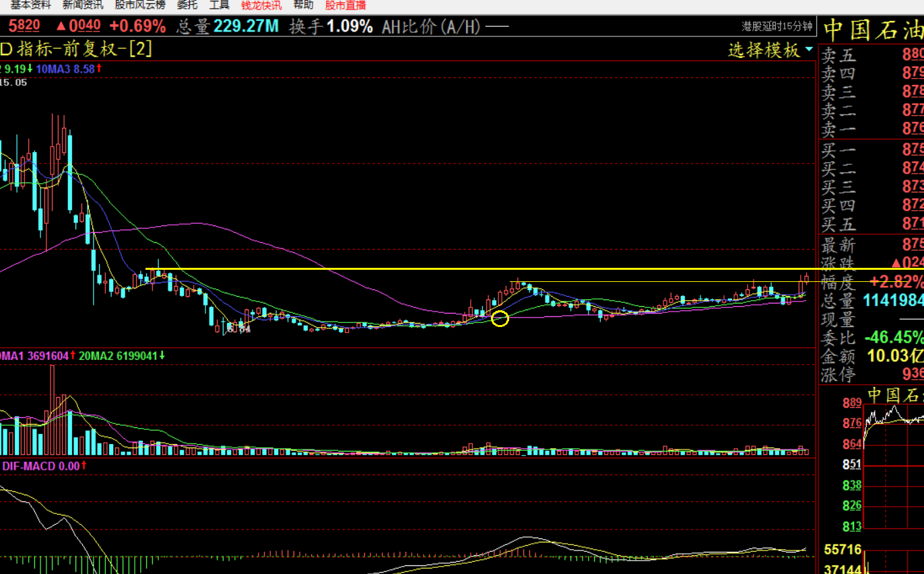The width and height of the screenshot is (924, 574).
Task: Click the 选择模板 template label
Action: [x=764, y=50]
